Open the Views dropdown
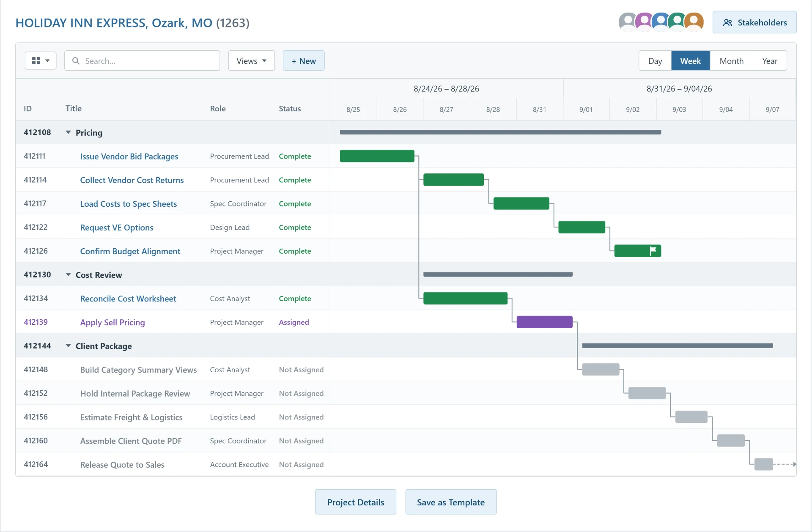812x532 pixels. pyautogui.click(x=251, y=60)
